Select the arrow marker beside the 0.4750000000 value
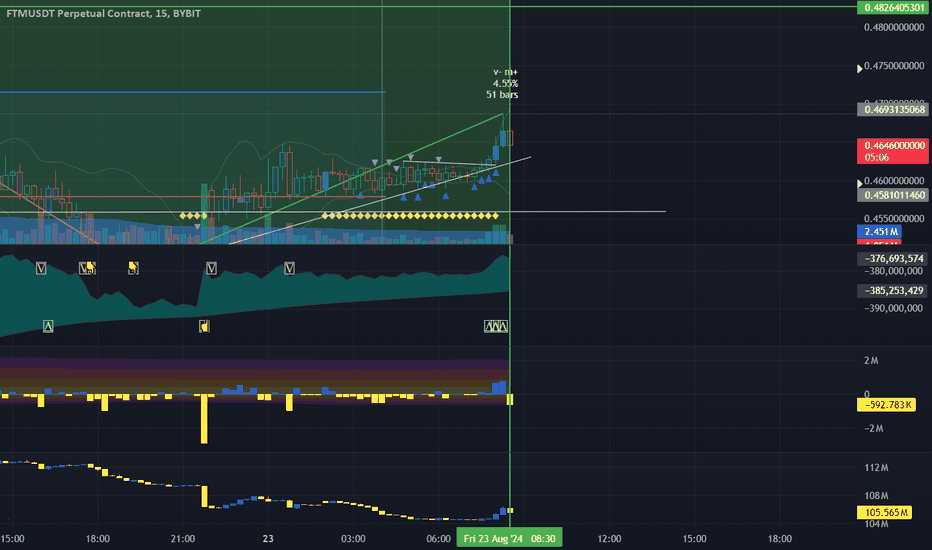932x550 pixels. pyautogui.click(x=859, y=69)
